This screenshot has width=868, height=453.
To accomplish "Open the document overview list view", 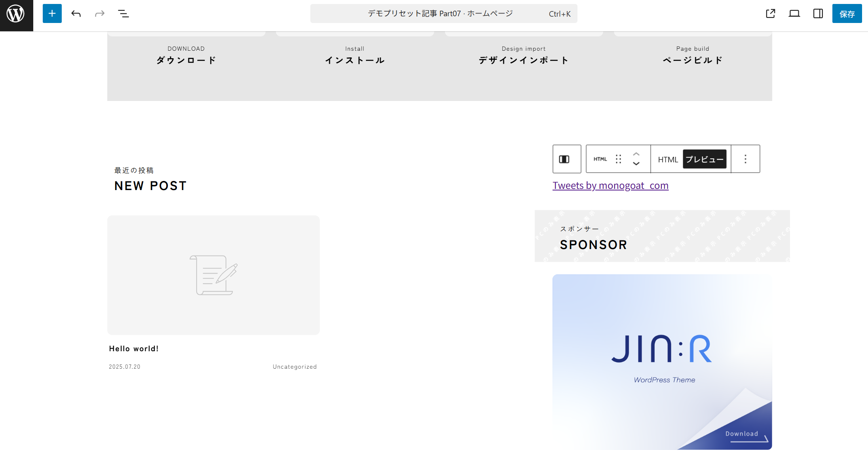I will [123, 13].
